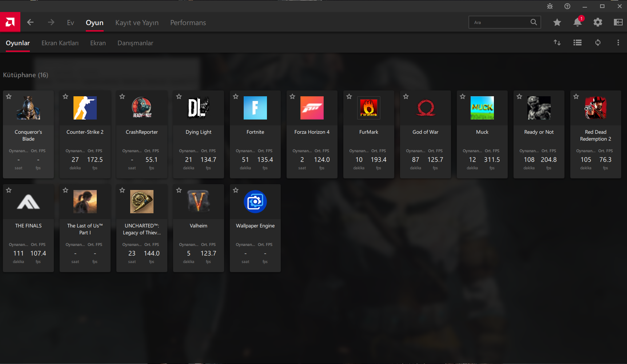
Task: Star the God of War card
Action: coord(406,96)
